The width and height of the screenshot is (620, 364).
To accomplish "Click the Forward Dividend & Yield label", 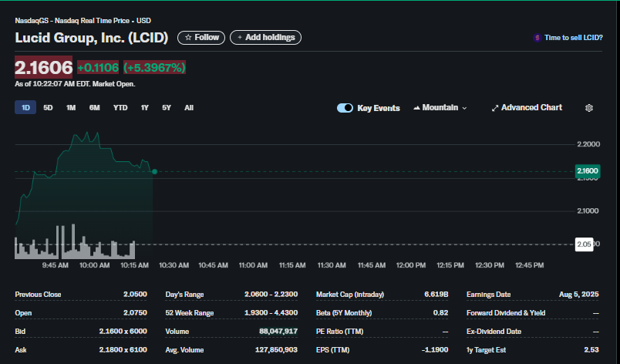I will [x=506, y=313].
